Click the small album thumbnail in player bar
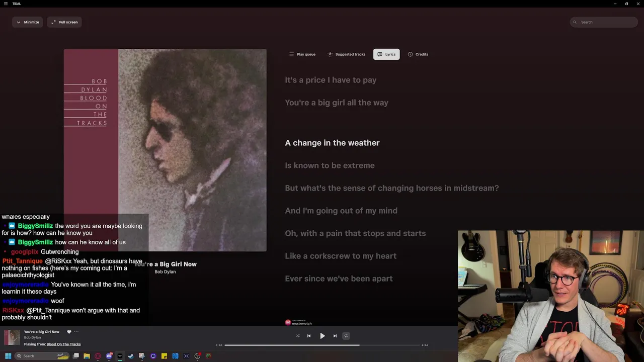Viewport: 644px width, 362px height. point(12,337)
